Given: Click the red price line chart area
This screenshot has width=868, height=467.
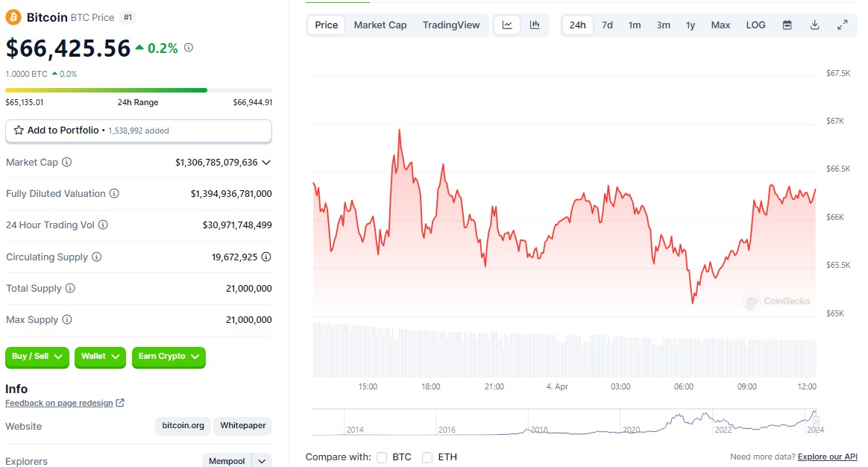Looking at the screenshot, I should [564, 222].
